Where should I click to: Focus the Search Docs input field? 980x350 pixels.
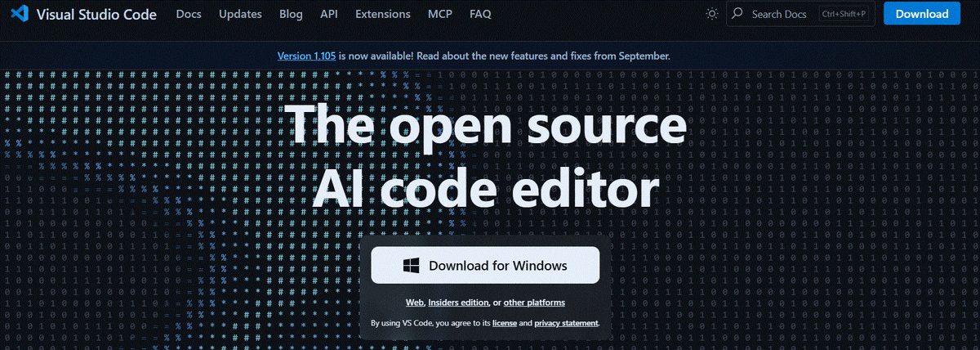(800, 14)
